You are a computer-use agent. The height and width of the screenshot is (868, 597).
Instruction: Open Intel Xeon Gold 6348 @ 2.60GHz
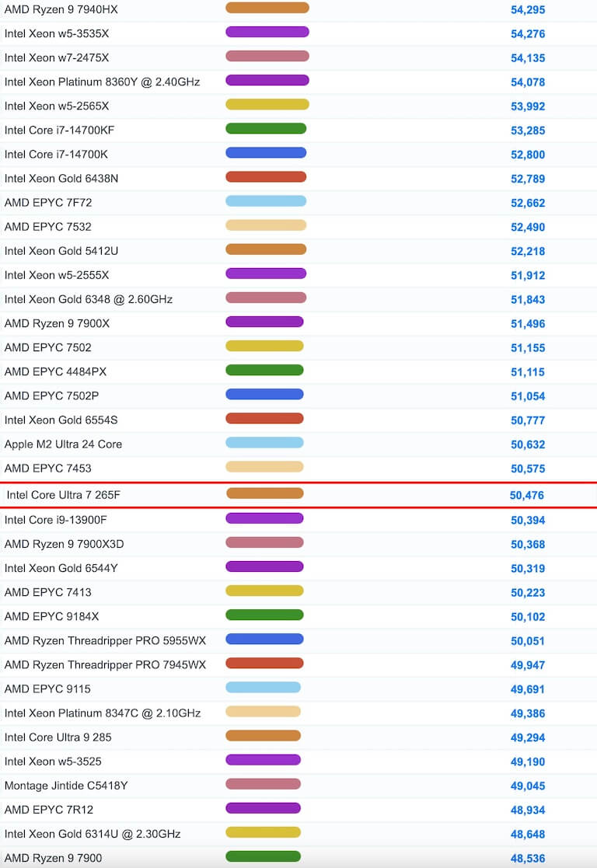click(89, 299)
